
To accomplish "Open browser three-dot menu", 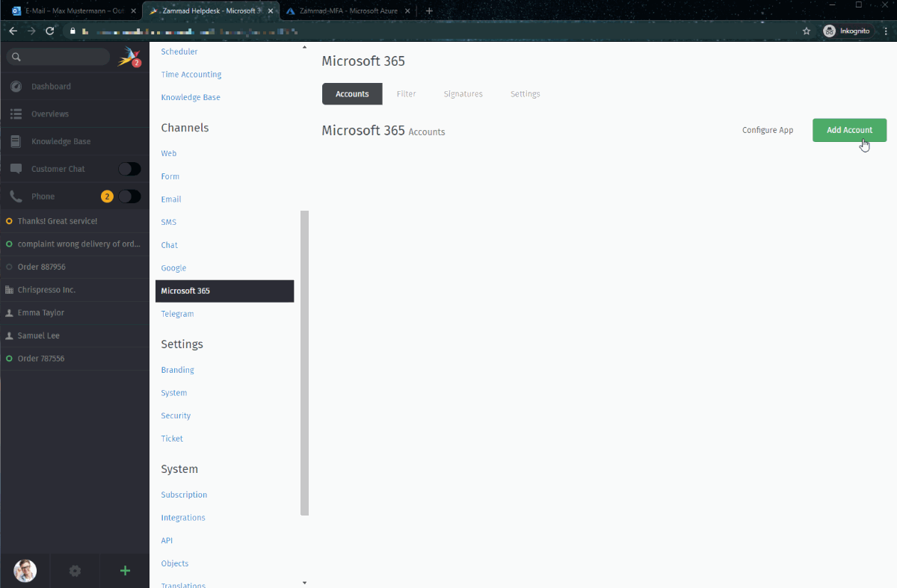I will tap(884, 31).
